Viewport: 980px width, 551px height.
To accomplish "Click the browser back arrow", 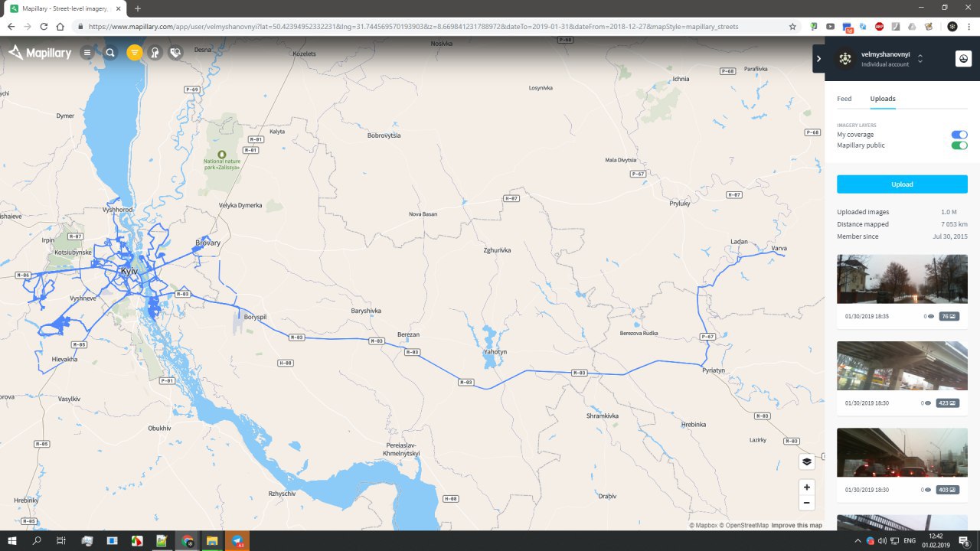I will [11, 26].
